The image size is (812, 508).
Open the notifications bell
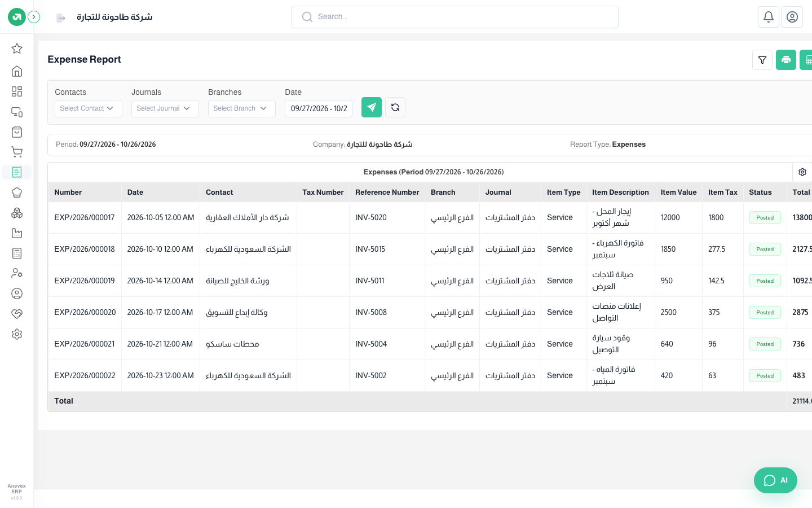(x=769, y=17)
